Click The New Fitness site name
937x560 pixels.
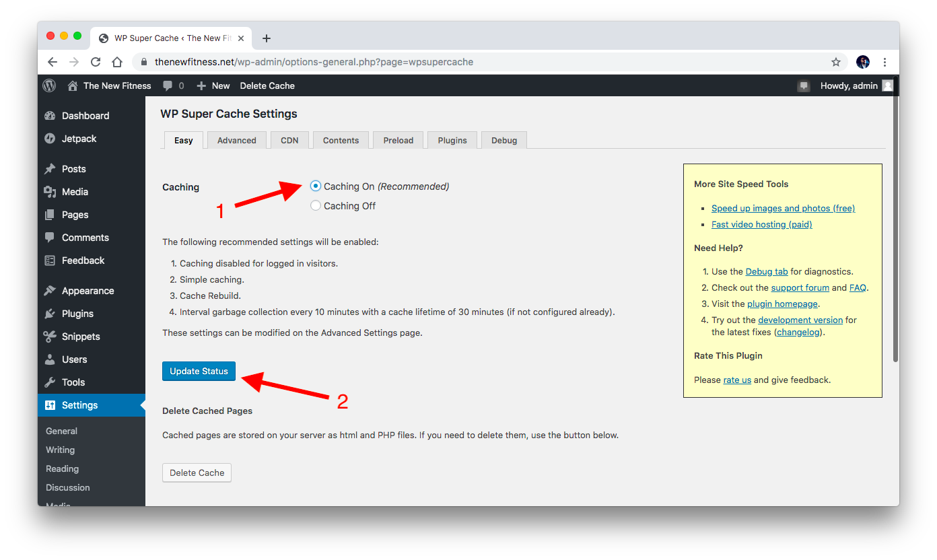(117, 85)
